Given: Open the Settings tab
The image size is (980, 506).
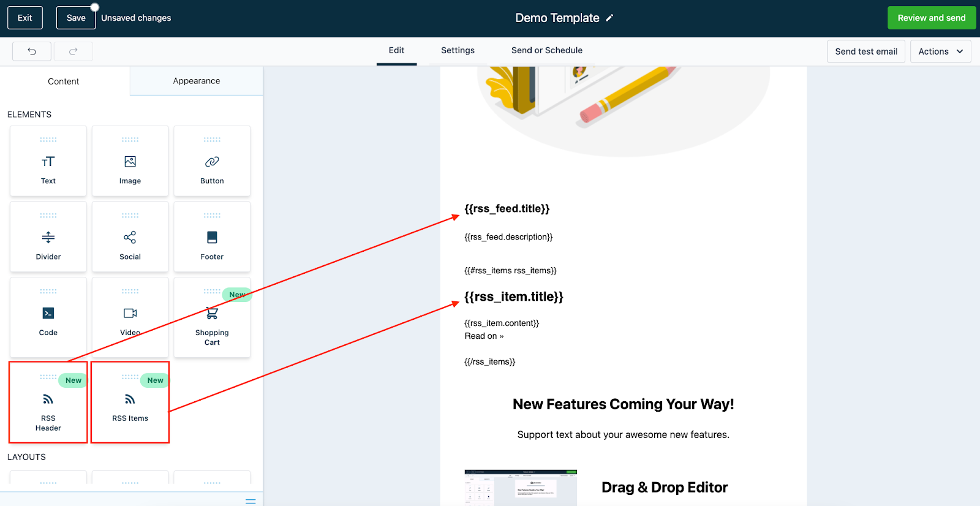Looking at the screenshot, I should click(x=458, y=50).
